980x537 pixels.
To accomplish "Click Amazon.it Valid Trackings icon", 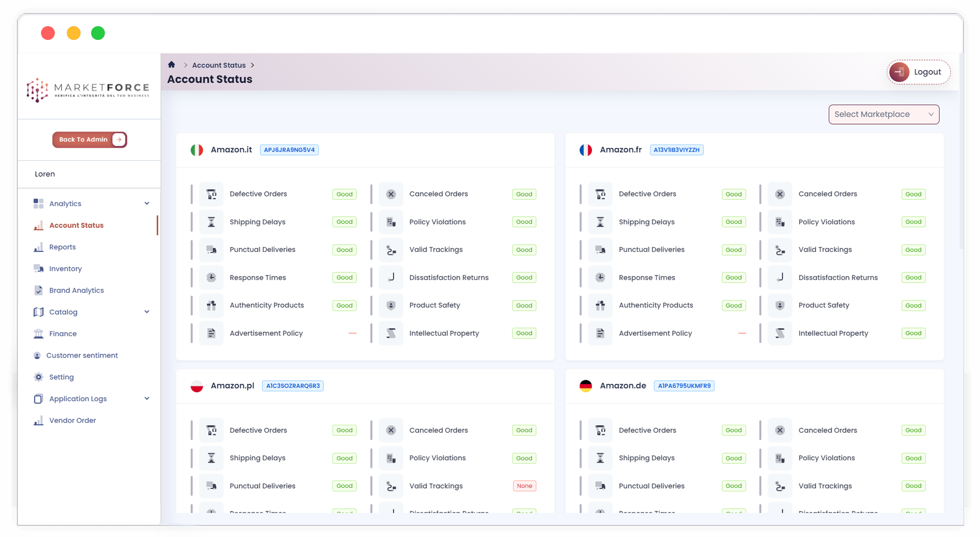I will pyautogui.click(x=391, y=250).
